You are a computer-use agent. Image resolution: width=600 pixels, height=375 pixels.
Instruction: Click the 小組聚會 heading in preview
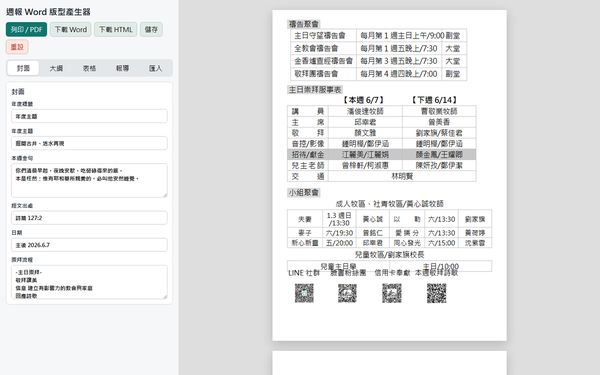click(x=304, y=192)
